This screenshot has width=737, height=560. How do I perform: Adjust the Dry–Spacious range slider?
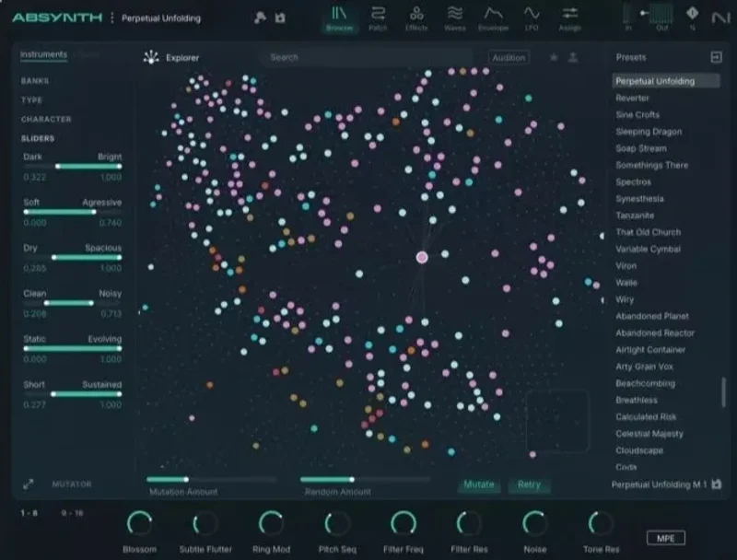click(x=73, y=258)
